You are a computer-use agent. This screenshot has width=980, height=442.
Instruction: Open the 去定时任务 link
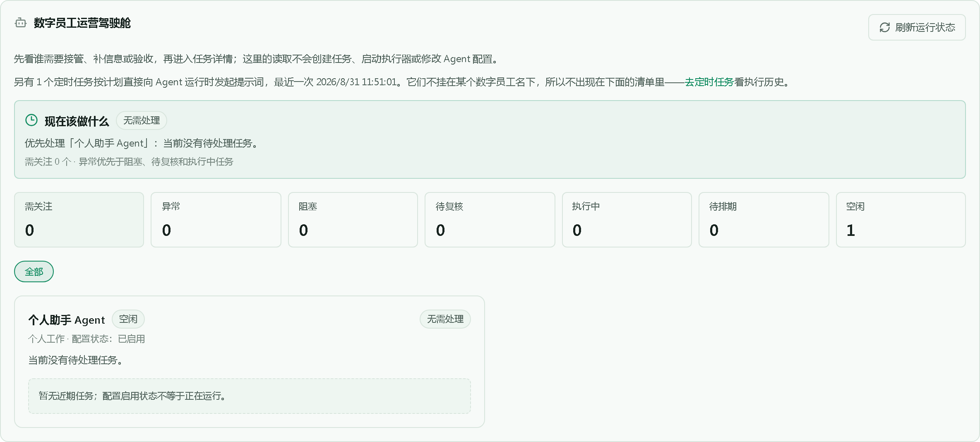(x=709, y=82)
